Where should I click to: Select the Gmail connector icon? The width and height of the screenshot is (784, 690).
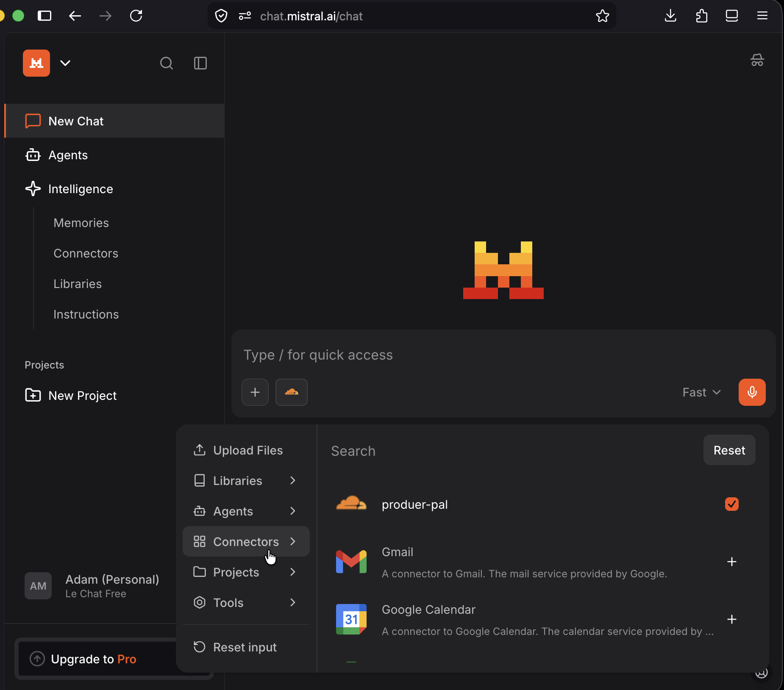[351, 561]
